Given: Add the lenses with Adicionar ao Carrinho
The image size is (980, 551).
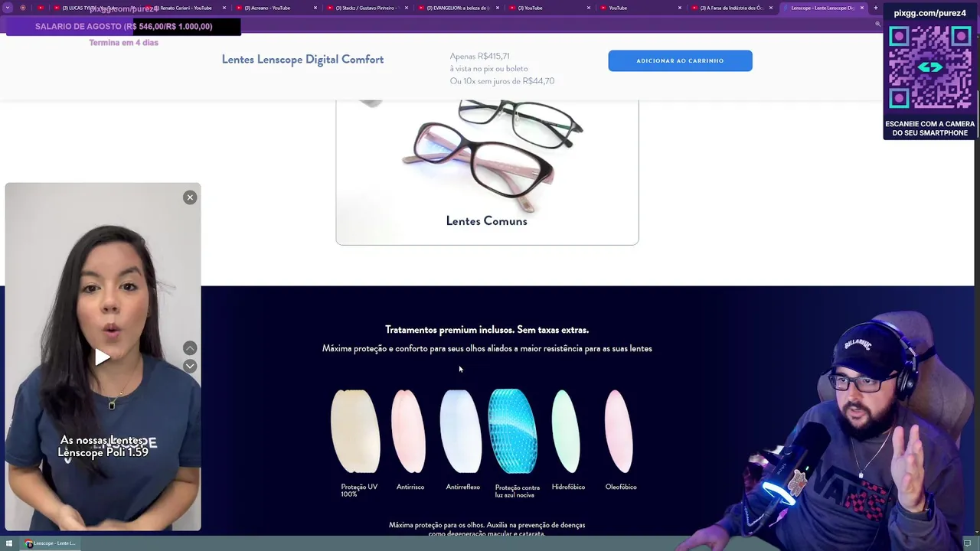Looking at the screenshot, I should pyautogui.click(x=680, y=60).
